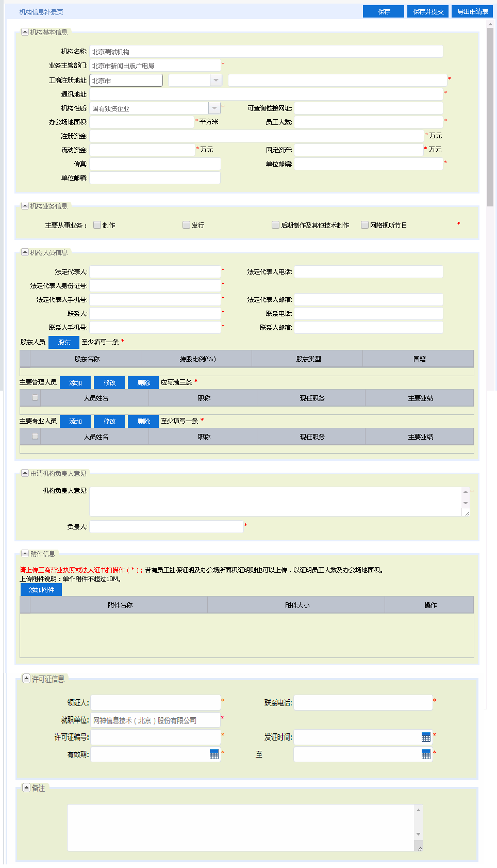Collapse the 机构人员信息 section
497x868 pixels.
[x=25, y=252]
